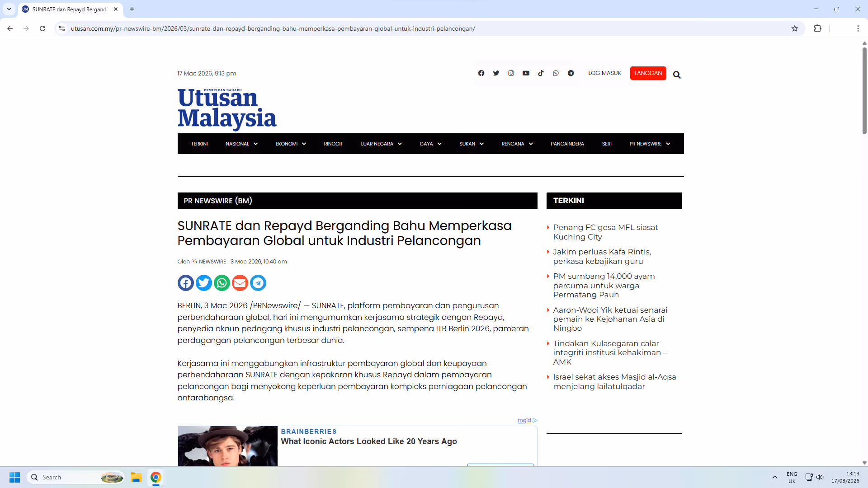Open a new browser tab
868x488 pixels.
(132, 9)
